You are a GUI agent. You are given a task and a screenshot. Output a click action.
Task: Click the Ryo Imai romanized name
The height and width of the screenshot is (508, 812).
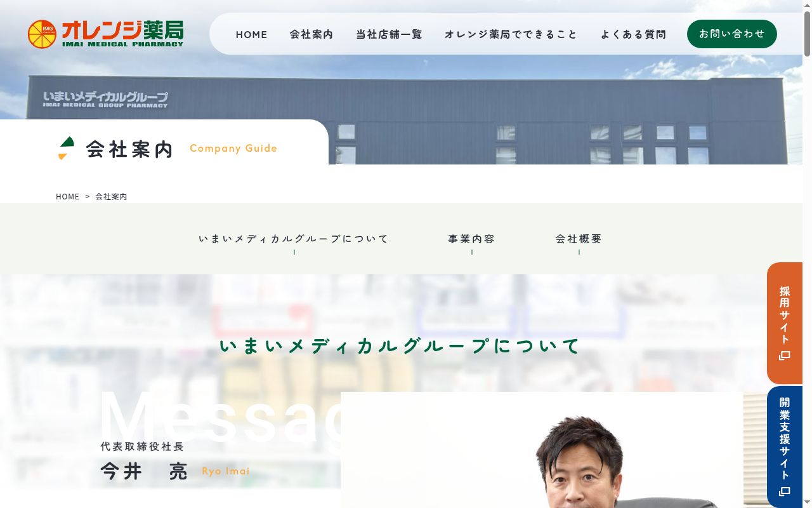[226, 471]
